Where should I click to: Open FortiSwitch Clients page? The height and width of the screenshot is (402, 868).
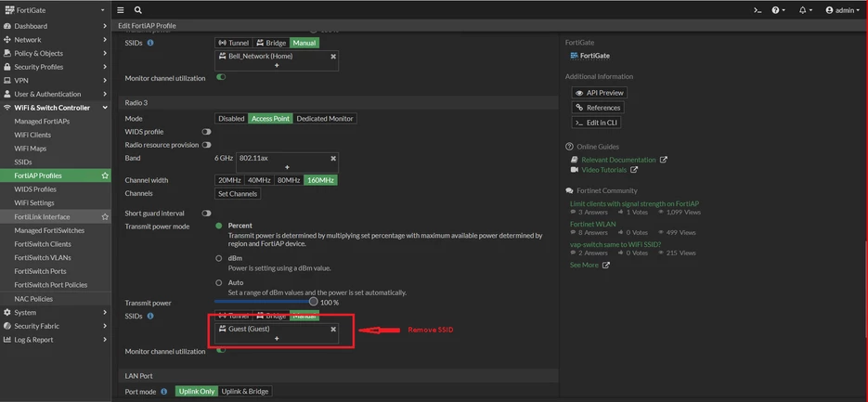[x=43, y=244]
